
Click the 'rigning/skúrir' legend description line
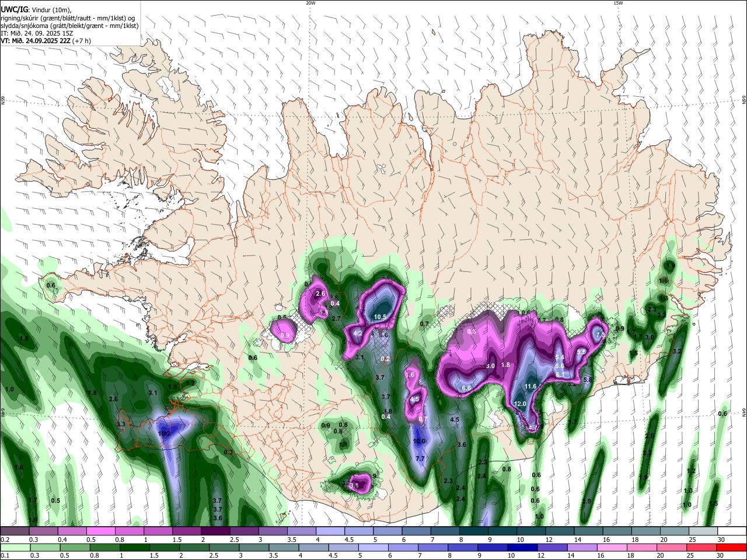pyautogui.click(x=68, y=17)
